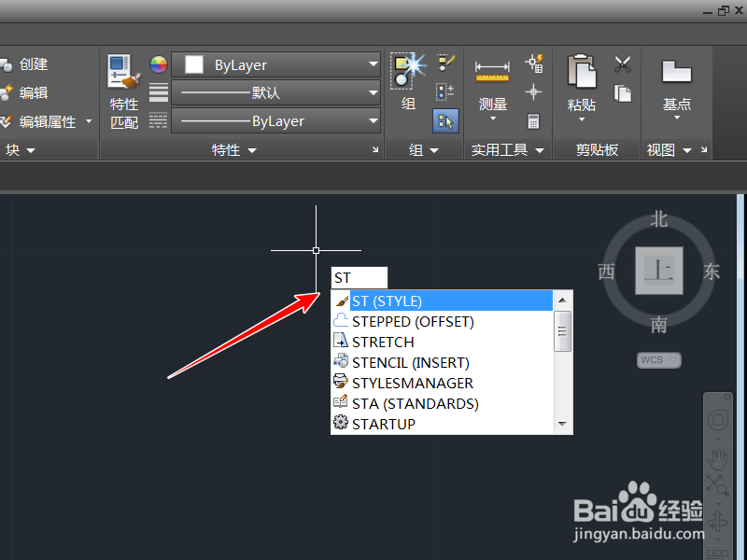Click the Pan hand icon in navigation bar

(x=717, y=460)
